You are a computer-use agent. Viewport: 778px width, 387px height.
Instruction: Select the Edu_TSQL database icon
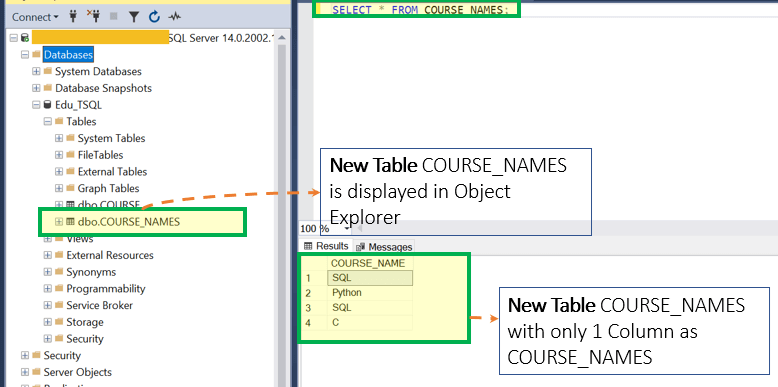[48, 105]
